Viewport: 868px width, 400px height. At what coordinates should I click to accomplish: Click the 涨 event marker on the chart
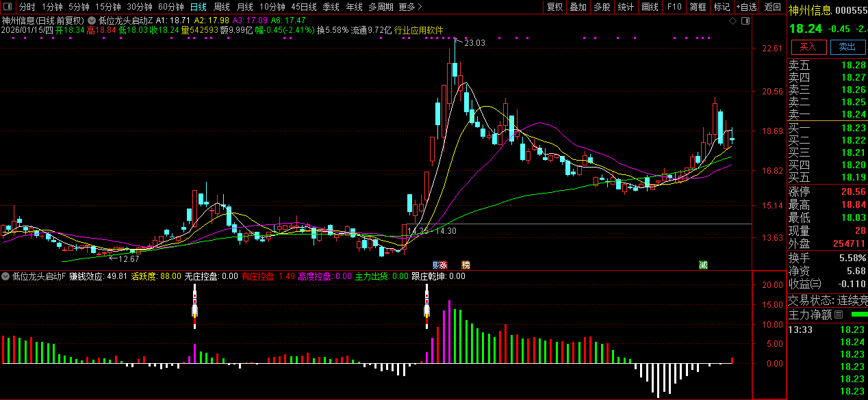point(444,265)
